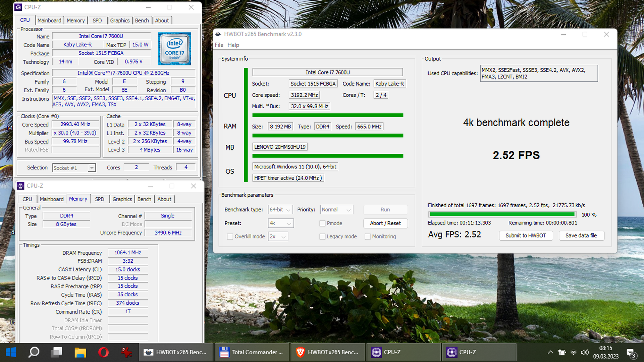644x362 pixels.
Task: Click the CPU green status bar
Action: pyautogui.click(x=328, y=115)
